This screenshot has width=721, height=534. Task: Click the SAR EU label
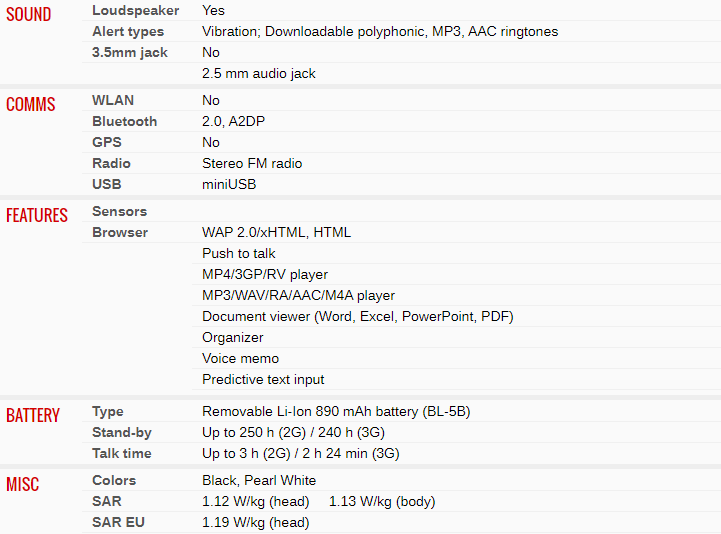click(x=118, y=523)
